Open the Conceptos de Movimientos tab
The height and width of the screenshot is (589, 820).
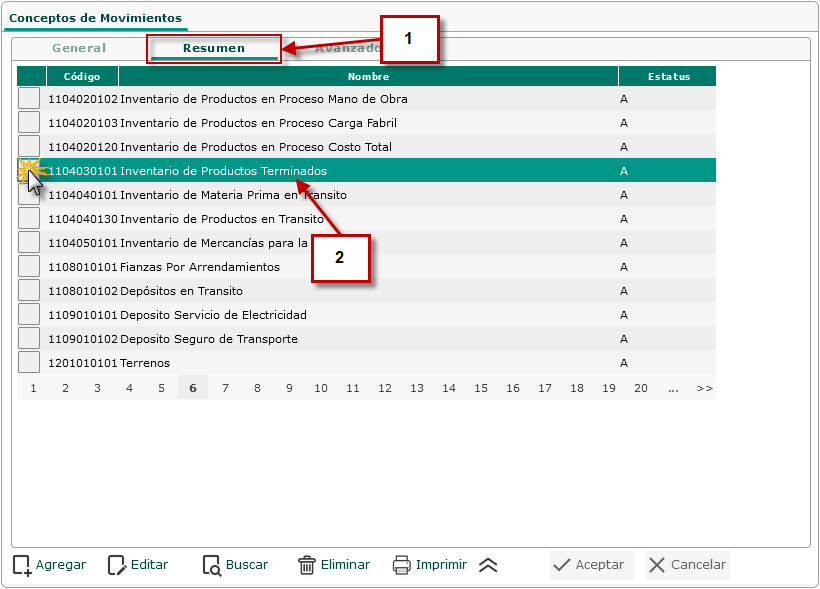tap(96, 18)
